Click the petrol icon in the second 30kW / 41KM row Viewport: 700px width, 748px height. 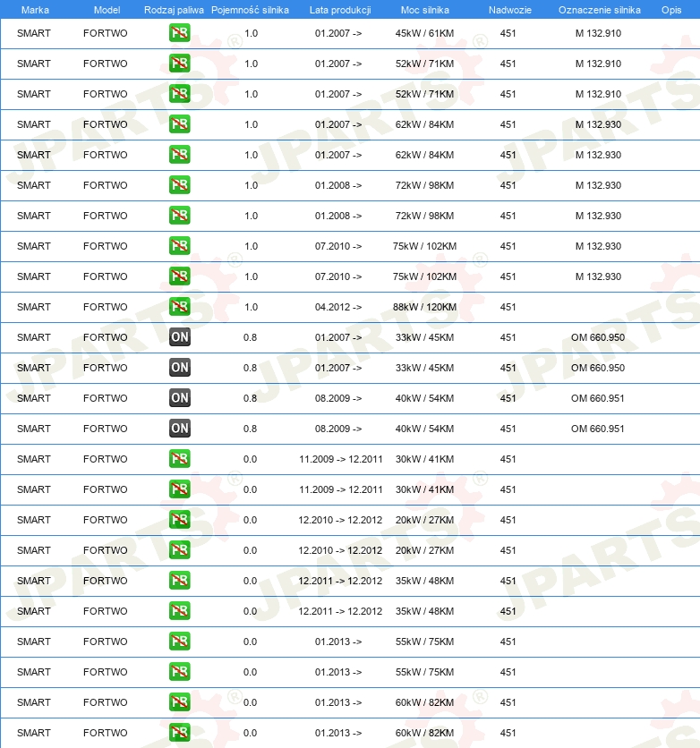tap(179, 489)
